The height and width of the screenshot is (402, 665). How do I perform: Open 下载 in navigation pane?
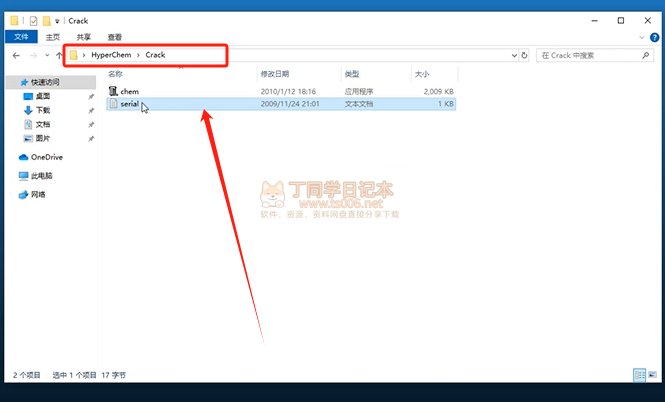tap(43, 110)
